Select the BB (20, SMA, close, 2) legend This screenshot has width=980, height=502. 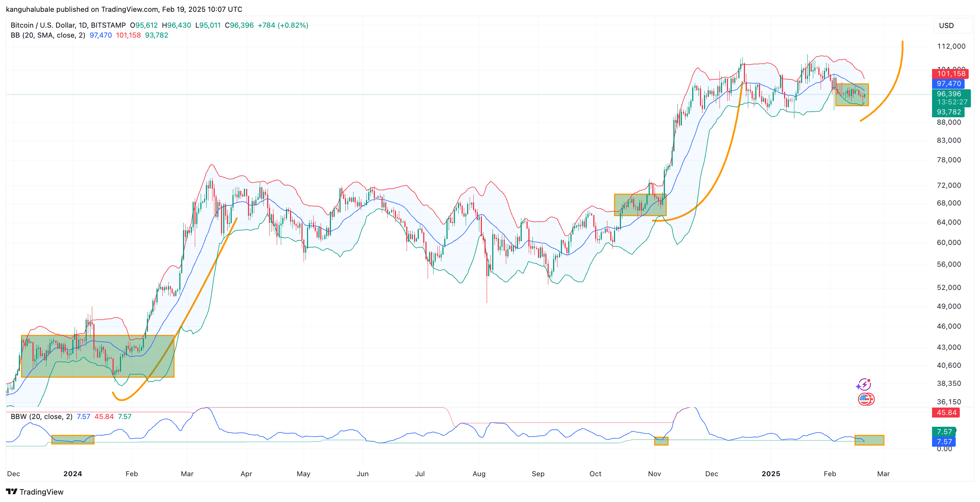coord(48,35)
